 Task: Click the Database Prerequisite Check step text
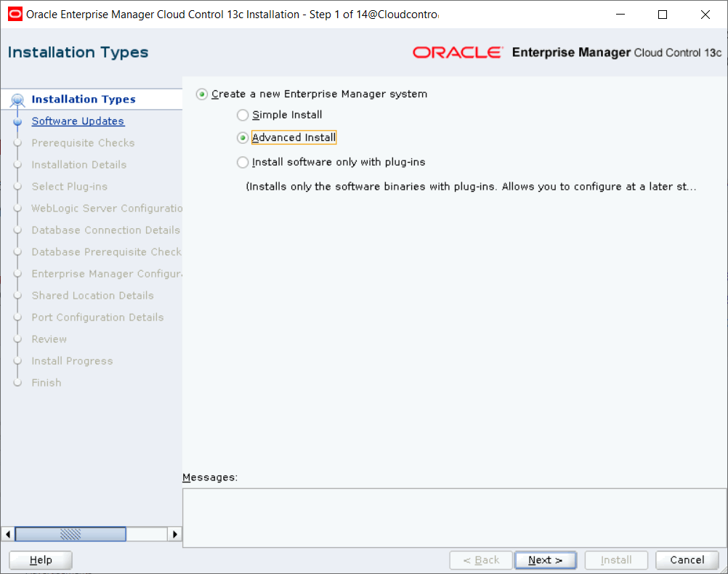click(x=107, y=252)
